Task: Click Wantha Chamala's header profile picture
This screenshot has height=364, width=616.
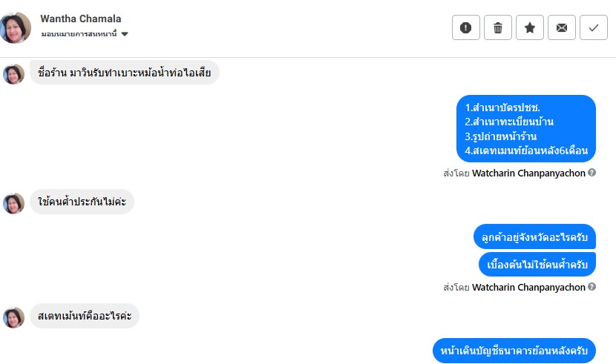Action: pos(16,27)
